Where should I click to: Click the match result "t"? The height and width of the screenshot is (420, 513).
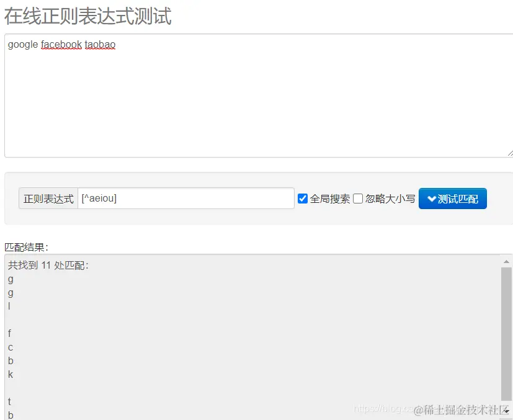(x=9, y=401)
